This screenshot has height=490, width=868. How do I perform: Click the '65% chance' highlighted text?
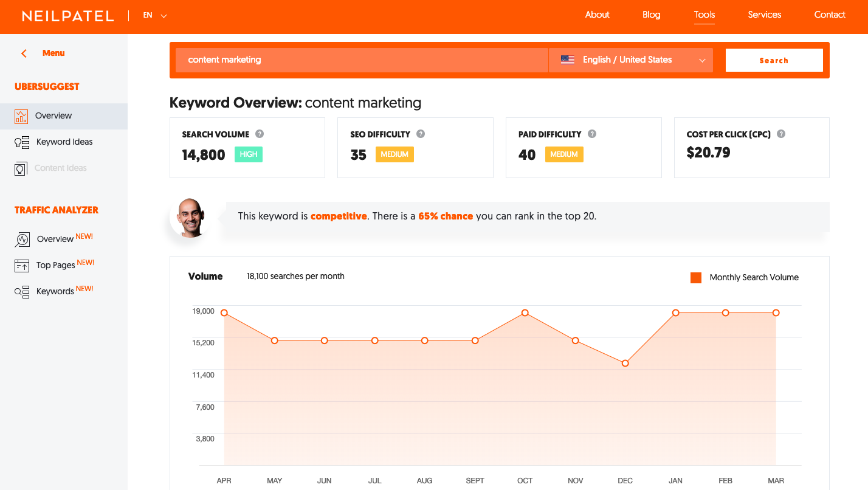(446, 216)
